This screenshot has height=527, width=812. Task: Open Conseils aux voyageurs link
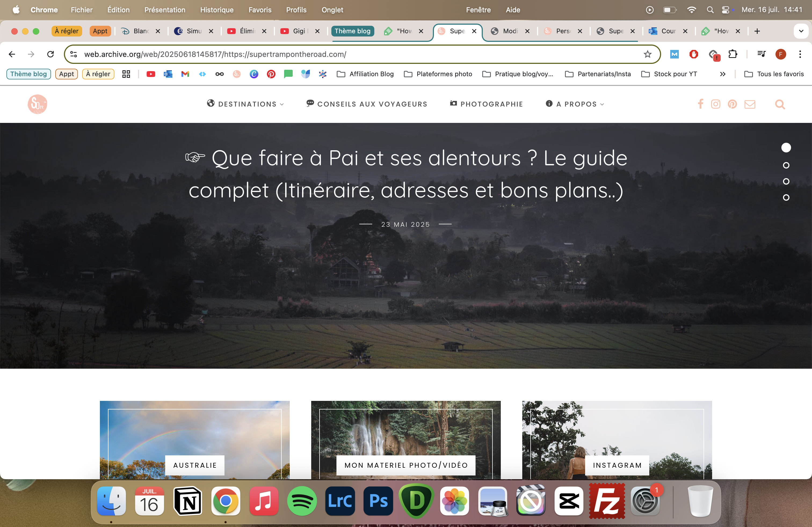tap(367, 104)
